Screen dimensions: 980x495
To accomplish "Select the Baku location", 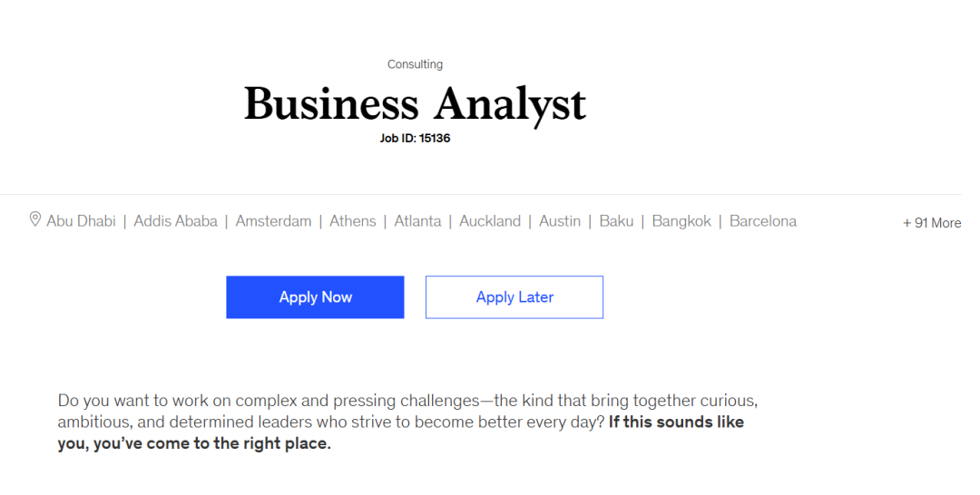I will click(616, 221).
